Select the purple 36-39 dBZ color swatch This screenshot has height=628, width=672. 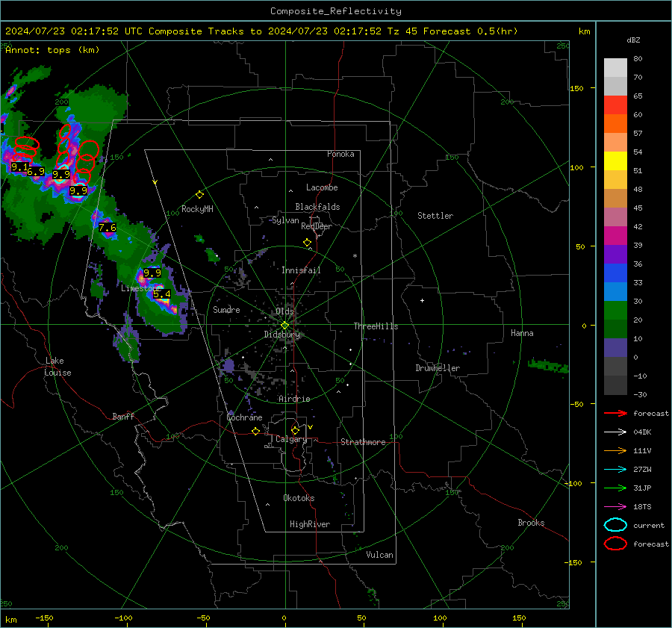coord(615,255)
